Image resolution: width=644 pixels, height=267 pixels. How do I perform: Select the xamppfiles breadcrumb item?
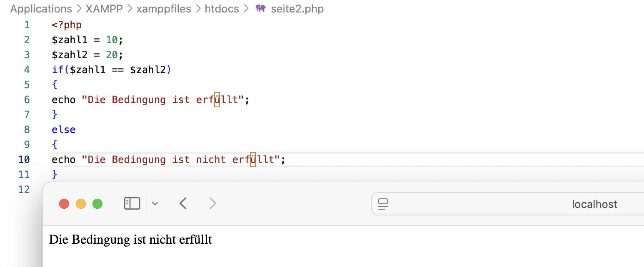pyautogui.click(x=164, y=9)
